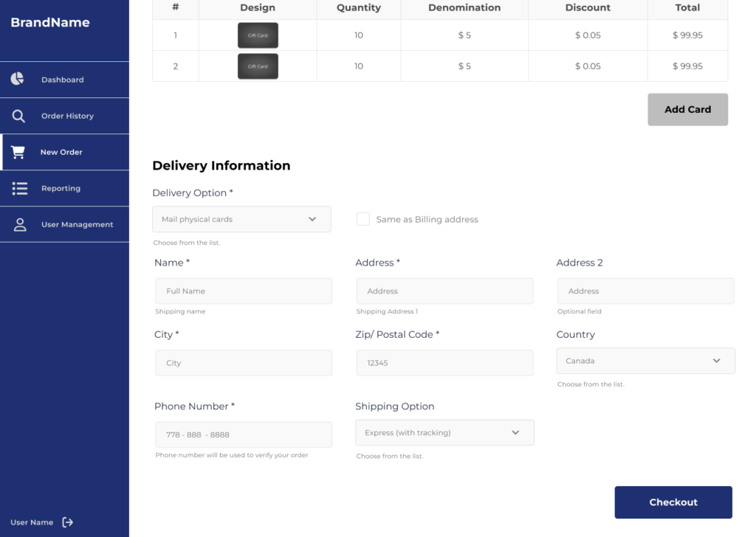Open the Delivery Option dropdown
Screen dimensions: 756x537
[241, 219]
